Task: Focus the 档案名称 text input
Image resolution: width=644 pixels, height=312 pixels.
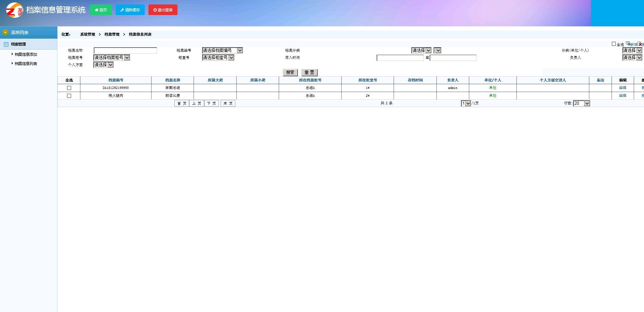Action: pos(125,51)
